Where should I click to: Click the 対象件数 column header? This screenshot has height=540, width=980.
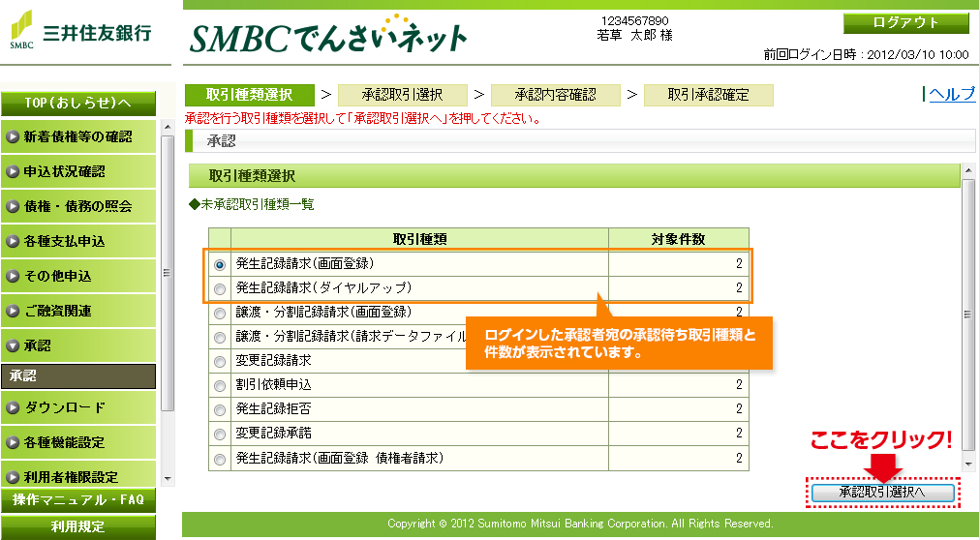point(679,239)
